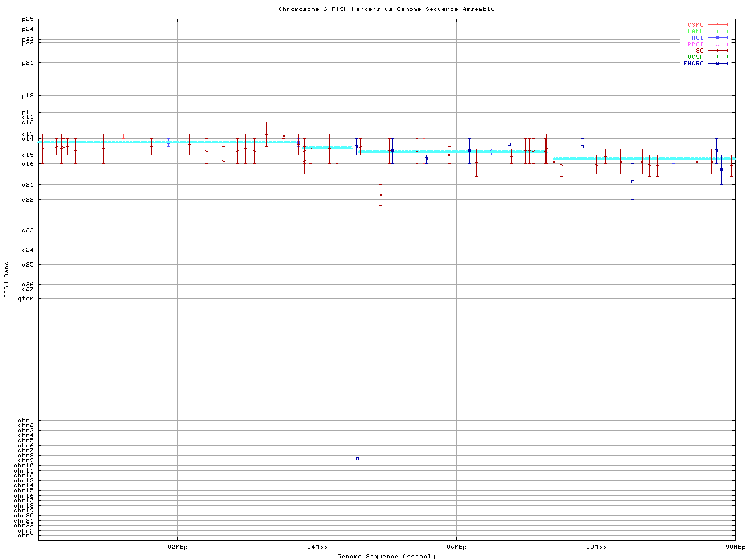Click the NCI legend square marker
Viewport: 747px width, 560px height.
tap(717, 38)
